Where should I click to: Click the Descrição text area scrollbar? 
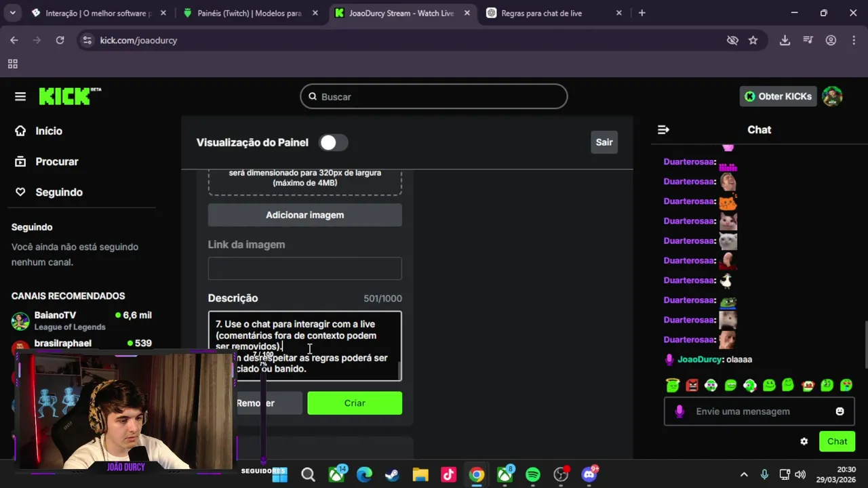tap(399, 370)
